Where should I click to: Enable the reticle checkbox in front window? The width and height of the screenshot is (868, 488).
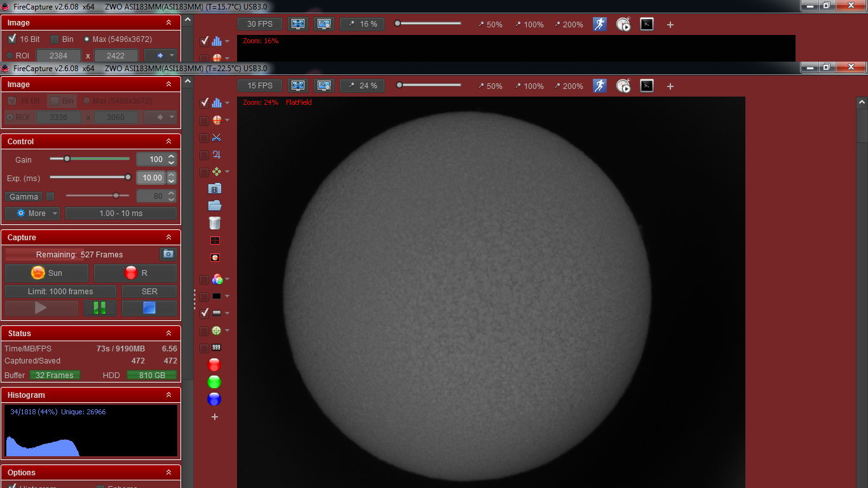[205, 121]
